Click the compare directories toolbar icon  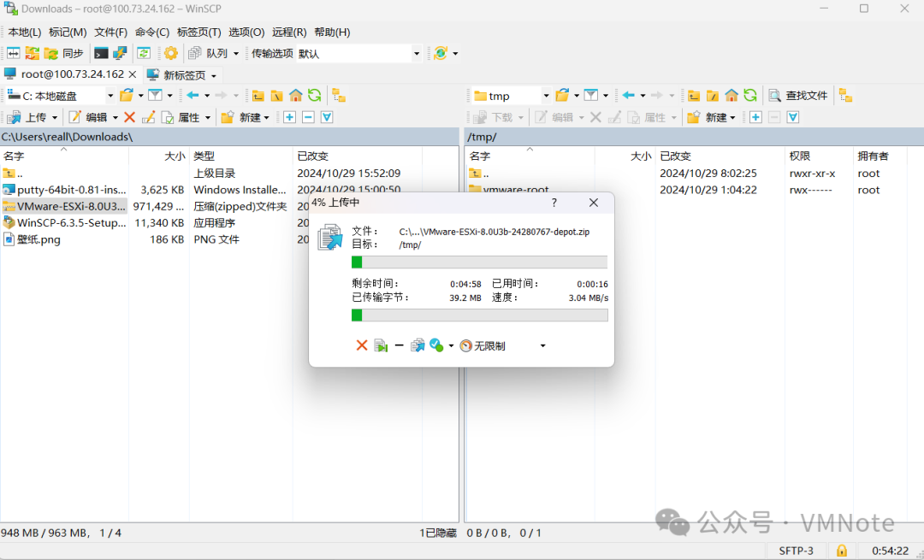(x=13, y=54)
